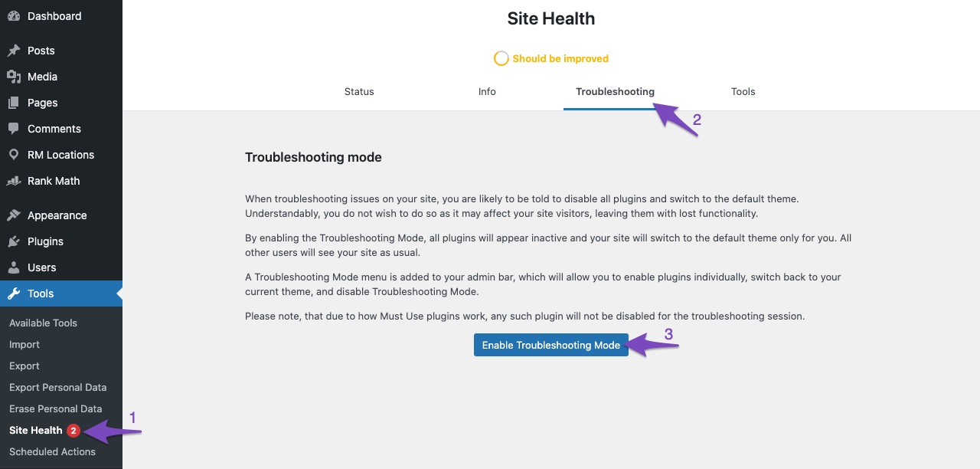980x469 pixels.
Task: View Comments using the speech bubble icon
Action: (x=13, y=129)
